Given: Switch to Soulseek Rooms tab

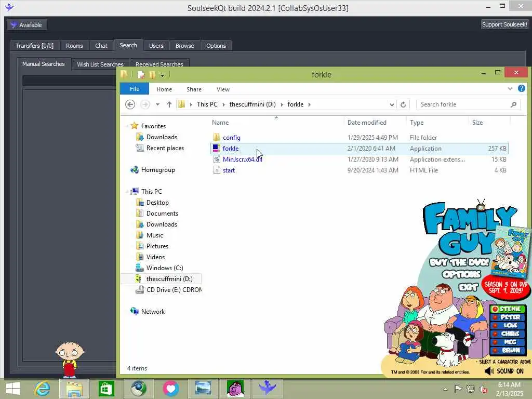Looking at the screenshot, I should 74,46.
